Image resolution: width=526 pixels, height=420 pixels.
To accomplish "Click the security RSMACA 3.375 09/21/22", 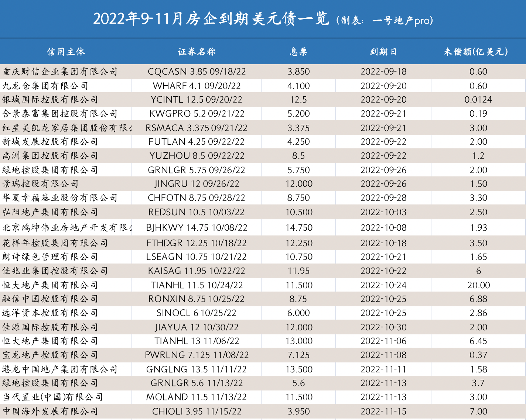I will tap(197, 128).
